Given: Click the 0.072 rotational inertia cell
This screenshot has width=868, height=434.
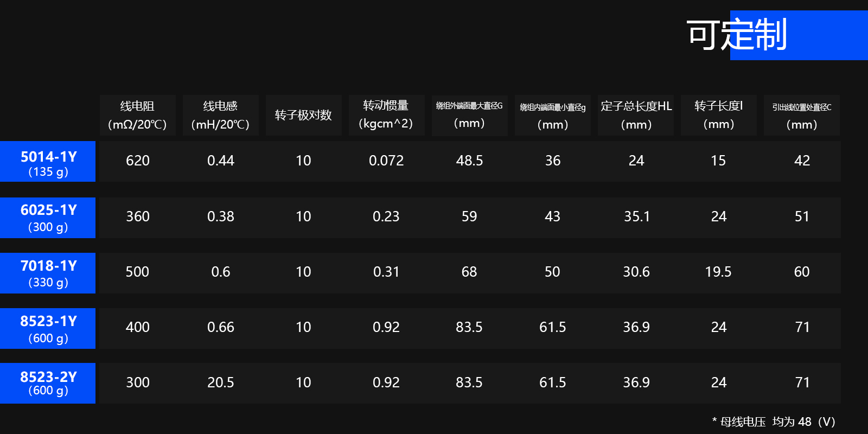Looking at the screenshot, I should click(386, 161).
